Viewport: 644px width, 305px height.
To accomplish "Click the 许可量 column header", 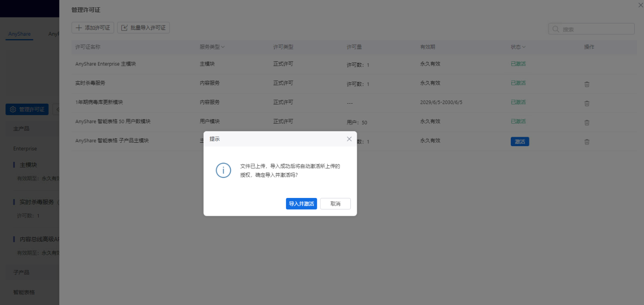I will 354,47.
